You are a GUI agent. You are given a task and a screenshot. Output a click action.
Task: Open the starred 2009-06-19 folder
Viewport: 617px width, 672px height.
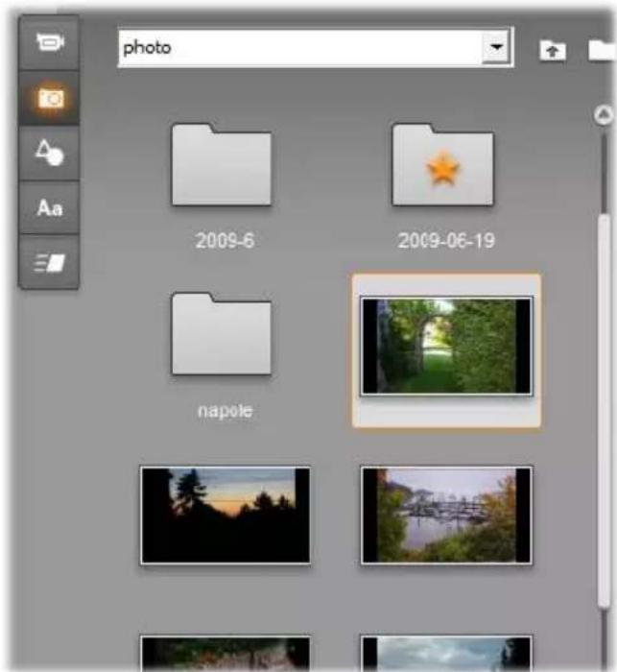click(442, 164)
